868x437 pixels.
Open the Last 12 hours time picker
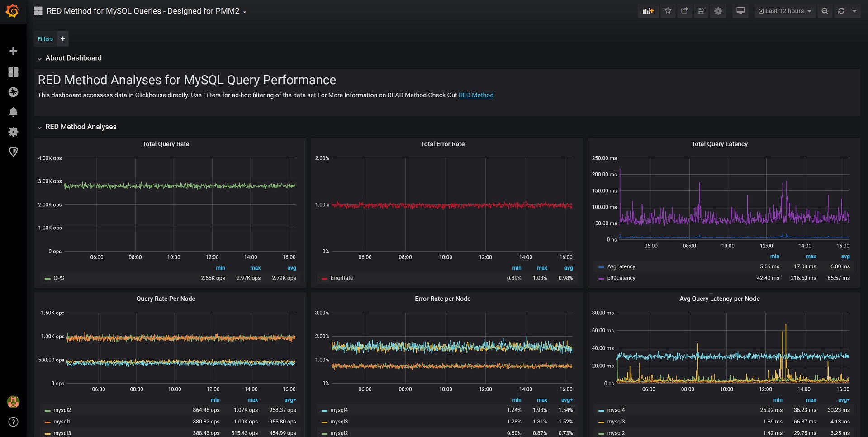[785, 11]
